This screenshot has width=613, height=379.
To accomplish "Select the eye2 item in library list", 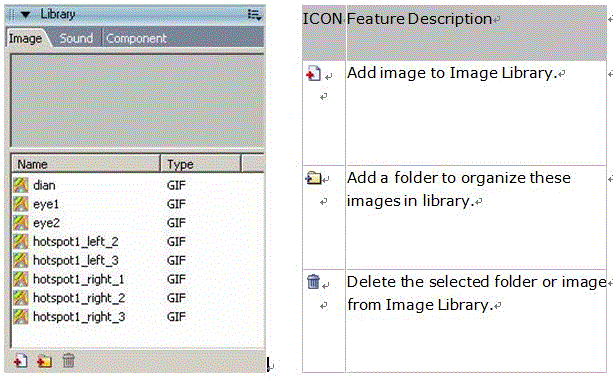I will (137, 223).
